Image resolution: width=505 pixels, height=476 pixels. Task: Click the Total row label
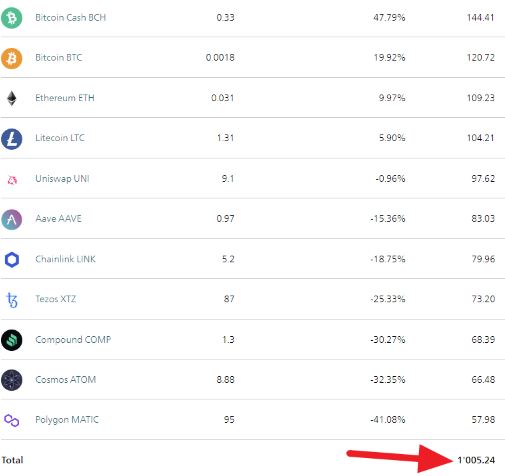point(12,460)
